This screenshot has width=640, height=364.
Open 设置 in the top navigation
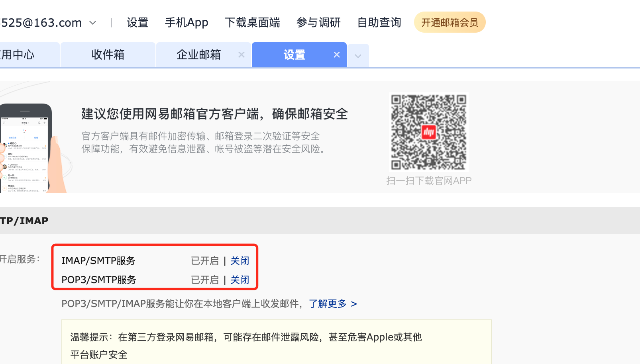[x=137, y=23]
